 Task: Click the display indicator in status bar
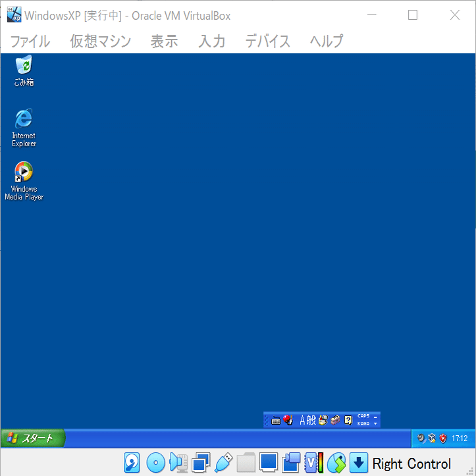(x=269, y=463)
